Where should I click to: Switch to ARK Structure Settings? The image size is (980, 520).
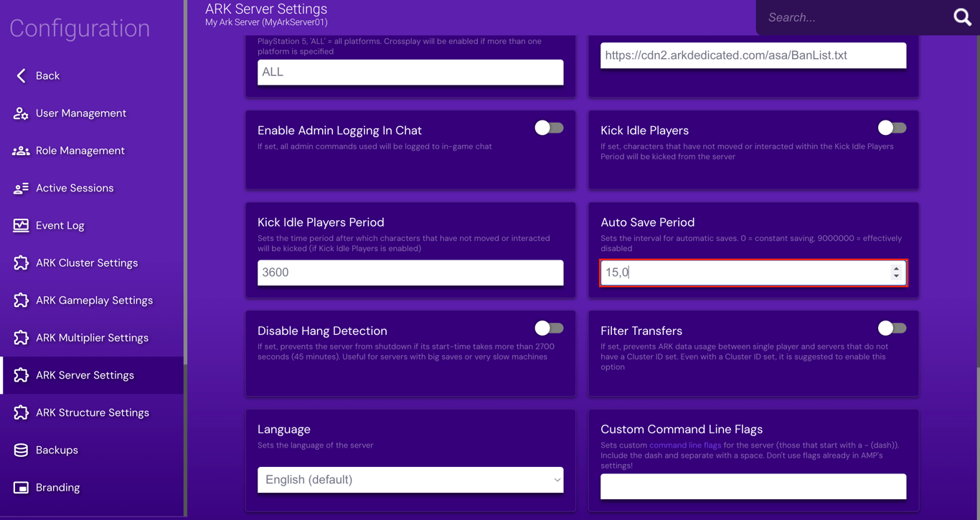pyautogui.click(x=92, y=412)
